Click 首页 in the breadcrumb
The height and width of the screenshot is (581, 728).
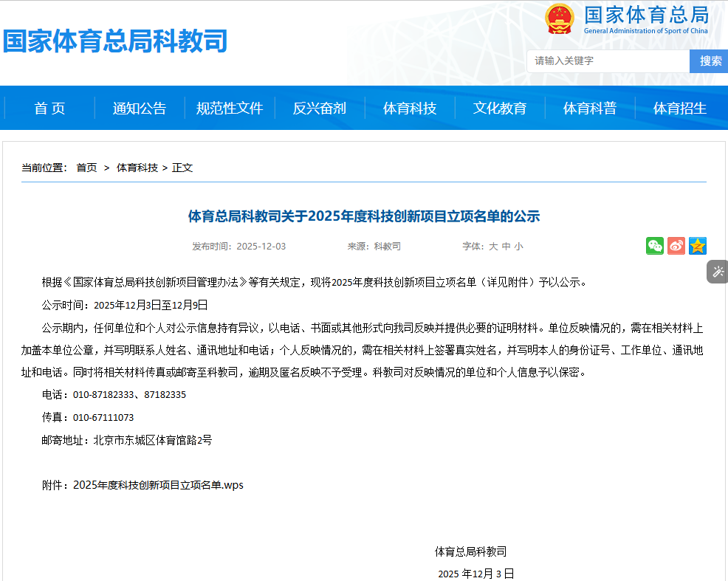coord(86,168)
